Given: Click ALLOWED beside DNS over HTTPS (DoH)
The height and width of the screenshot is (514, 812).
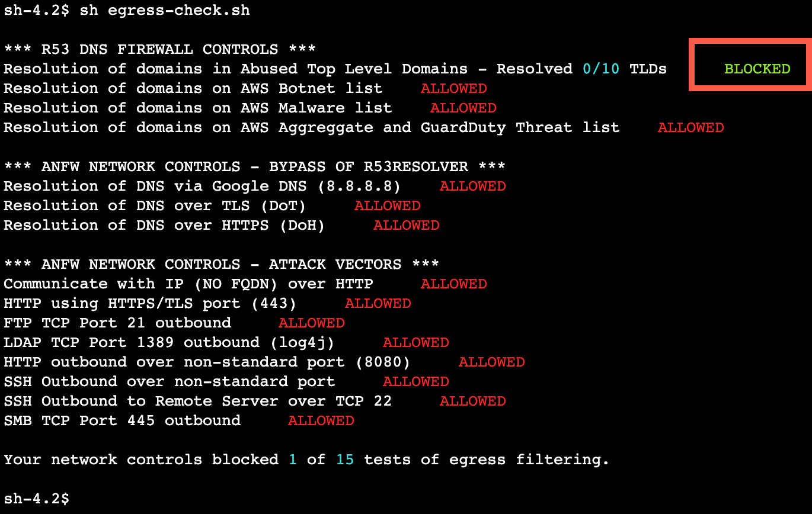Looking at the screenshot, I should [407, 225].
